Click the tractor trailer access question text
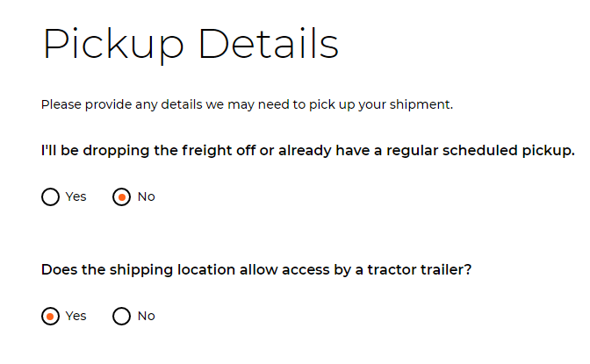 click(256, 270)
